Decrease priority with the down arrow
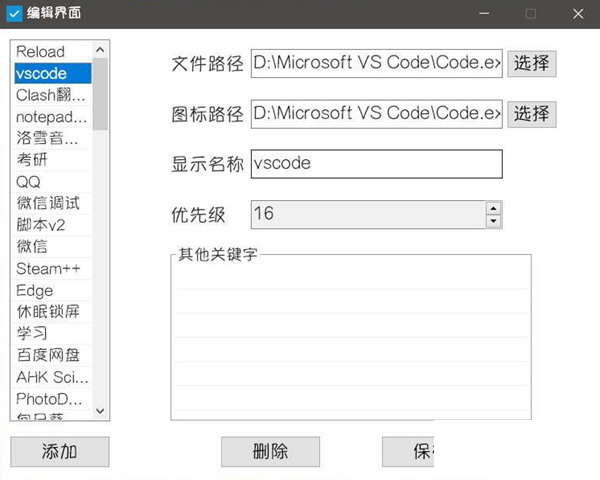The height and width of the screenshot is (480, 600). click(x=493, y=221)
